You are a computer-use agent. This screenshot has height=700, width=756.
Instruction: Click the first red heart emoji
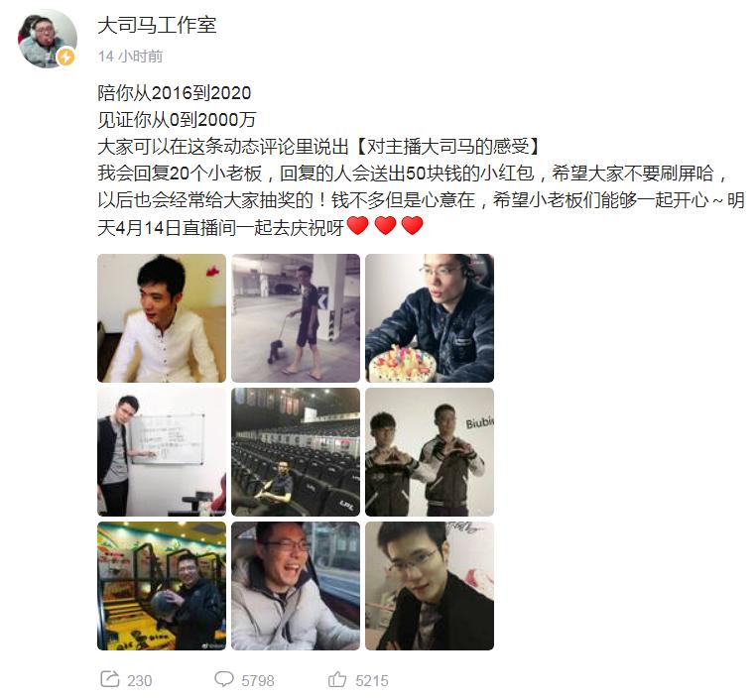(358, 225)
